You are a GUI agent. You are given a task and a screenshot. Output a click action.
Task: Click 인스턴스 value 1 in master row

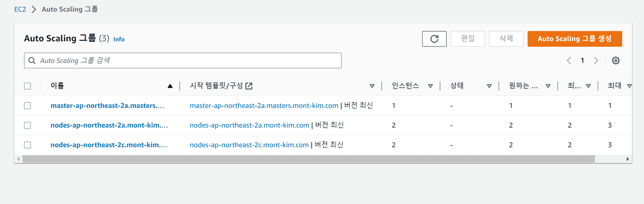(393, 106)
